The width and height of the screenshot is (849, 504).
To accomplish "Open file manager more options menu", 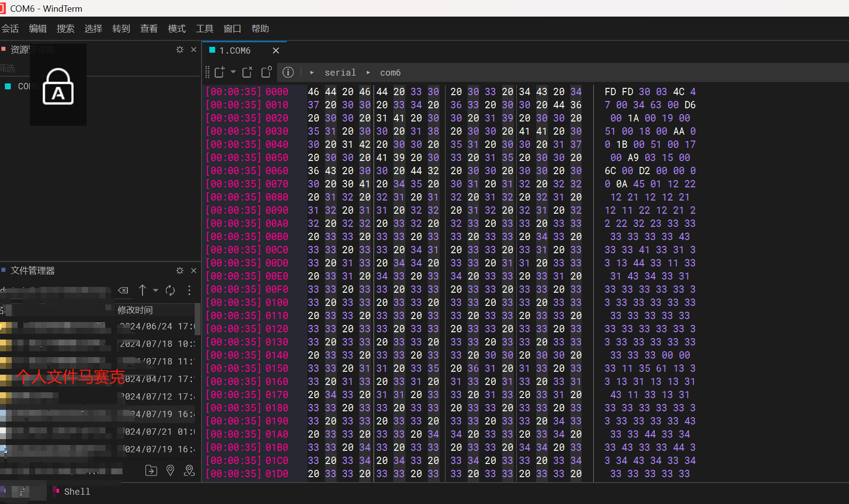I will click(189, 291).
